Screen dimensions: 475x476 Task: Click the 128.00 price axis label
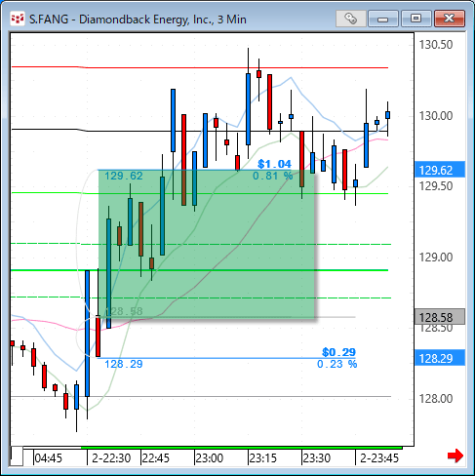pos(436,399)
